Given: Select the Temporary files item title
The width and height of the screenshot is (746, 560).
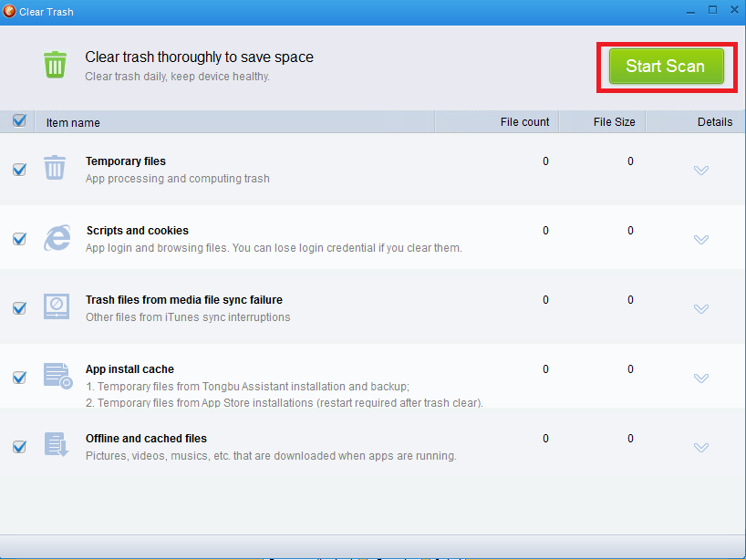Looking at the screenshot, I should [126, 161].
